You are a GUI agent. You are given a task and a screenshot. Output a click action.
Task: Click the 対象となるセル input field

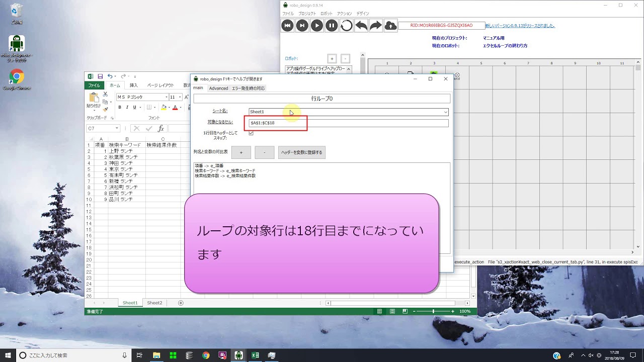tap(348, 123)
